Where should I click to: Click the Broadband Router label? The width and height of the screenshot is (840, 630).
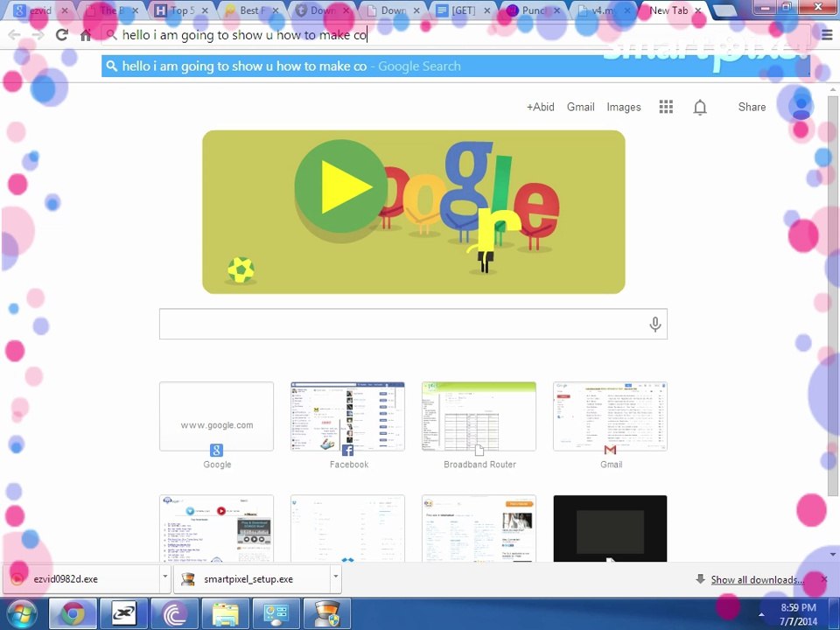479,465
